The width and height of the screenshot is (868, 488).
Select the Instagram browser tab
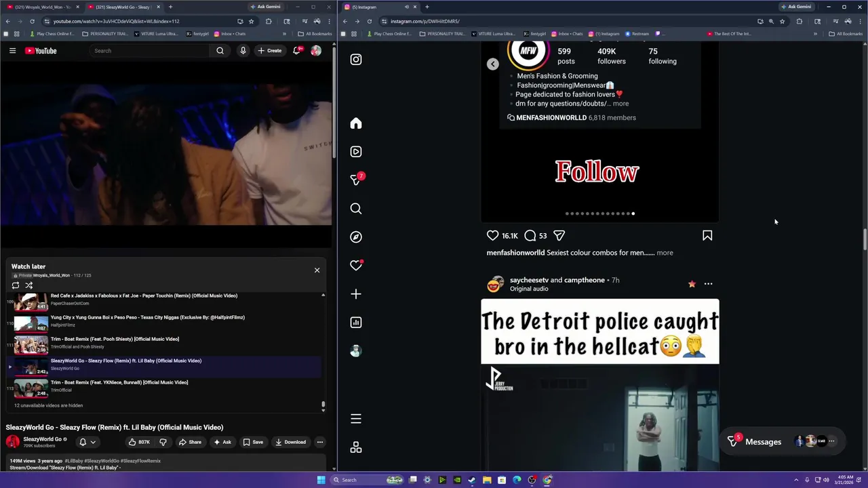tap(380, 7)
